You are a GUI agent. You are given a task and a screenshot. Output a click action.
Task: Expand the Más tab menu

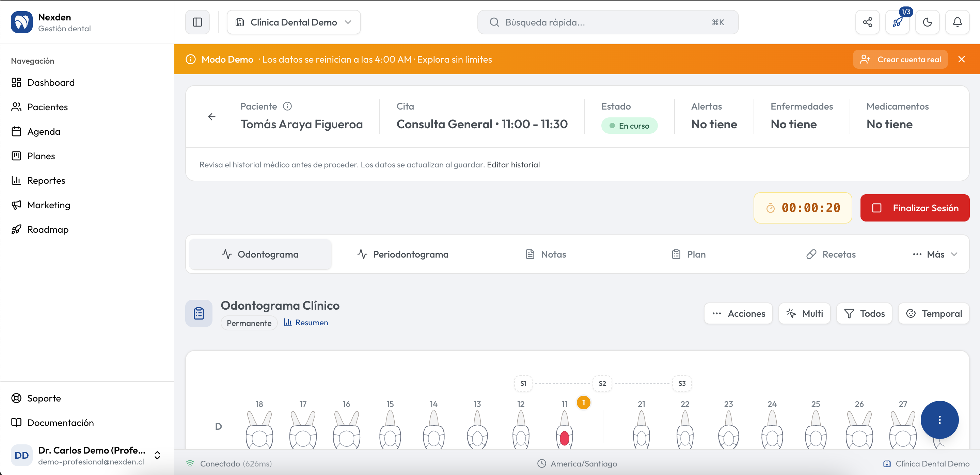coord(935,254)
